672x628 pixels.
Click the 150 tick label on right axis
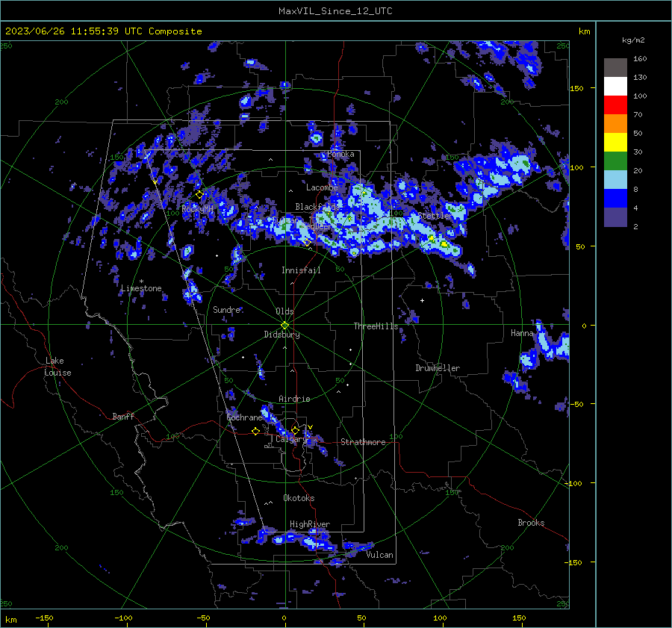click(576, 88)
